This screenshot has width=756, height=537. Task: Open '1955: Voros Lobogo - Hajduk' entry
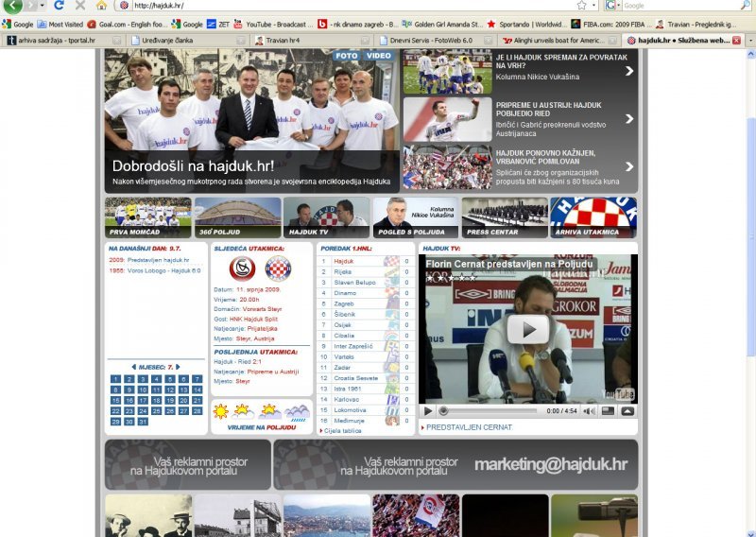point(155,270)
